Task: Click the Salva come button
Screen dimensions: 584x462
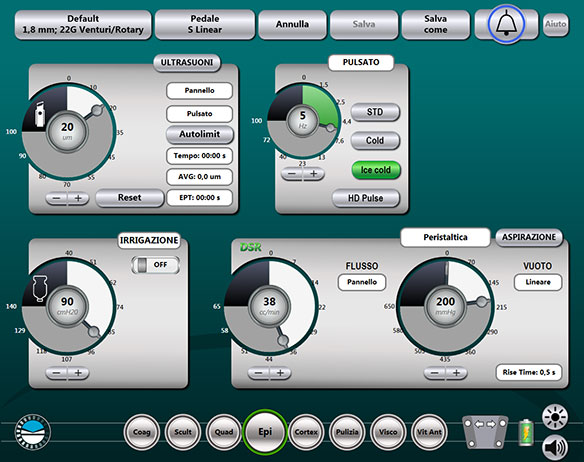Action: (435, 24)
